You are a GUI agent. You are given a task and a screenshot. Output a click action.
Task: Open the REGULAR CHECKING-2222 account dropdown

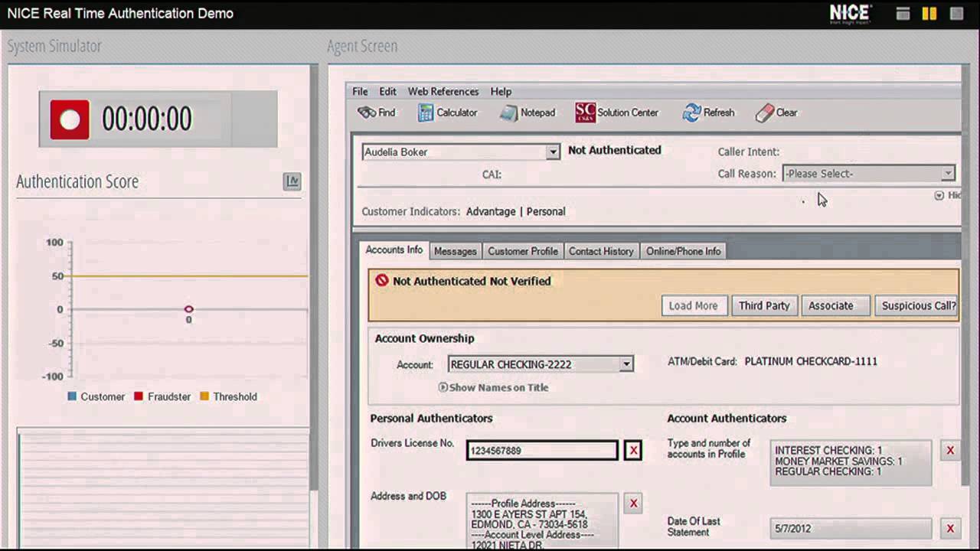[626, 364]
